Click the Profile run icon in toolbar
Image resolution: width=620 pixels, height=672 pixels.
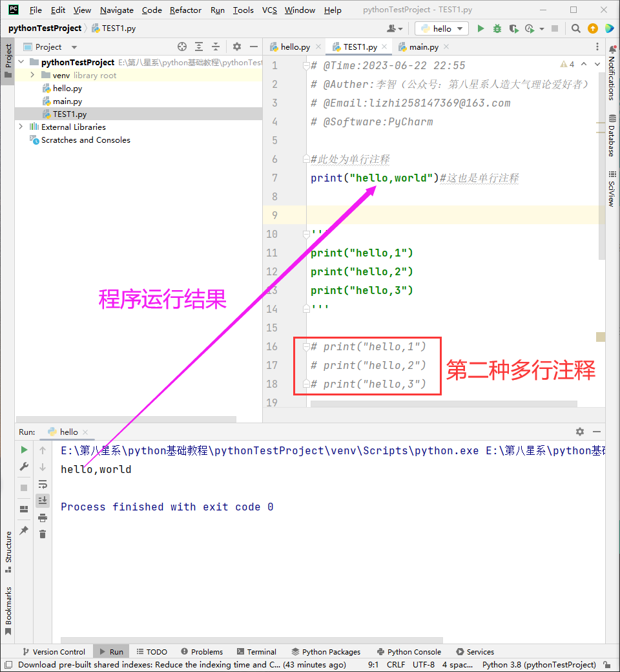click(x=530, y=28)
